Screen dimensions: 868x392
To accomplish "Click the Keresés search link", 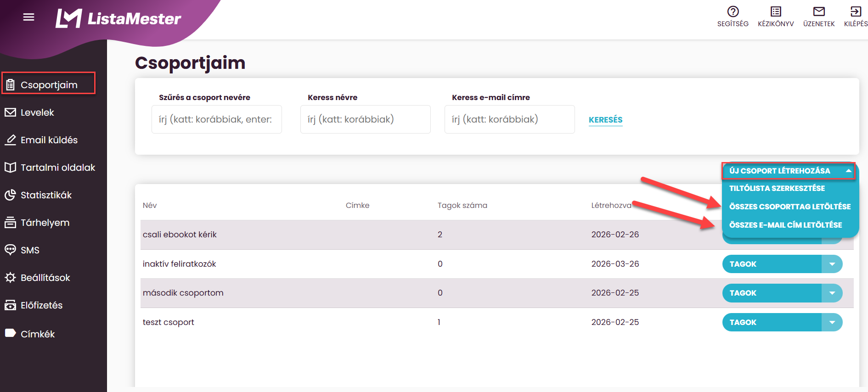I will pyautogui.click(x=605, y=120).
